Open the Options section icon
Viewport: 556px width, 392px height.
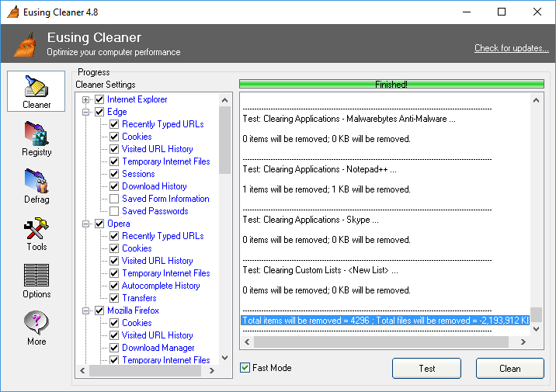[36, 281]
